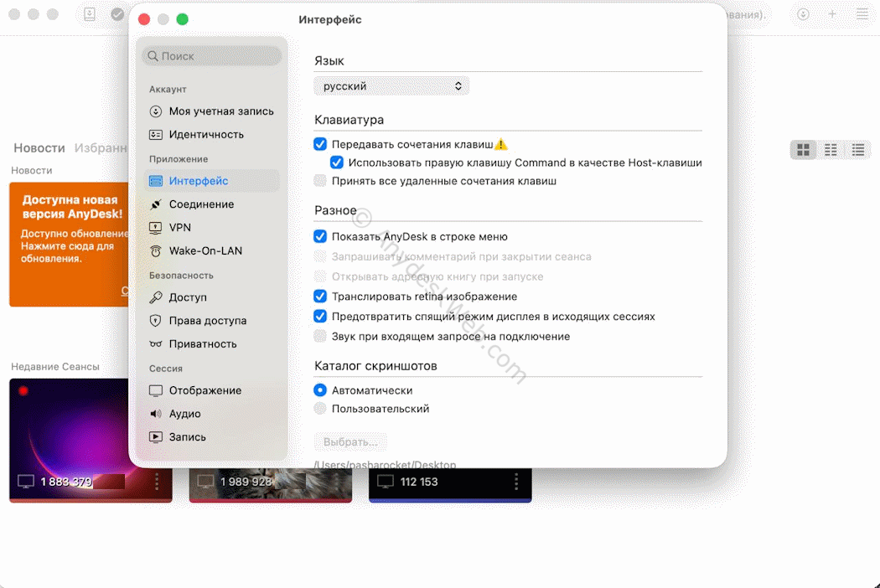
Task: Select Автоматически screenshot folder radio
Action: coord(320,390)
